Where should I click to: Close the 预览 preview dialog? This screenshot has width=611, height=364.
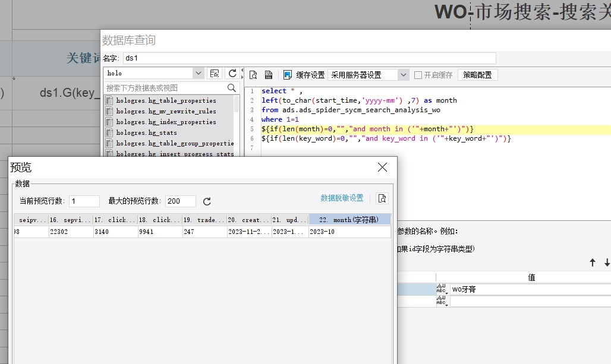click(x=382, y=167)
